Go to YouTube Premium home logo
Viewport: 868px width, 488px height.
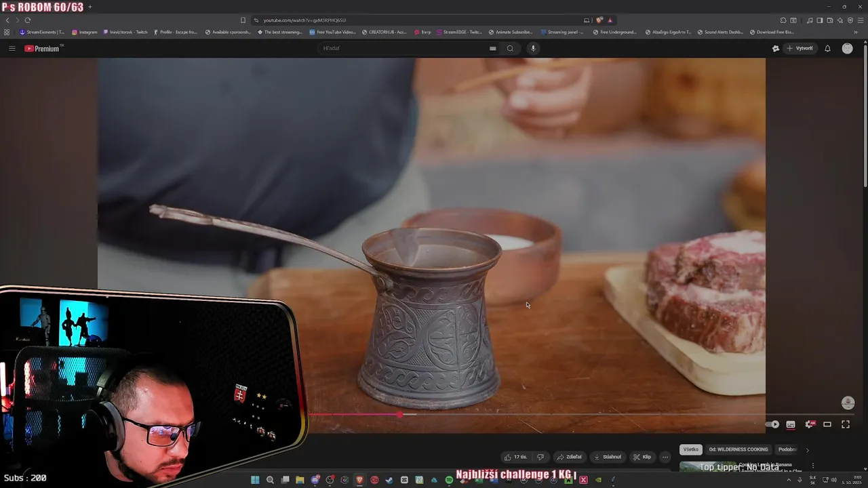43,48
